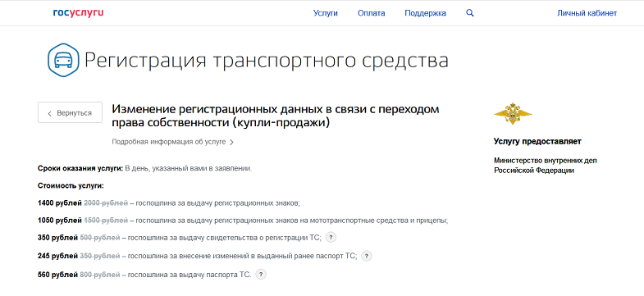Image resolution: width=644 pixels, height=296 pixels.
Task: Click the Услугу предоставляет heading
Action: 537,142
